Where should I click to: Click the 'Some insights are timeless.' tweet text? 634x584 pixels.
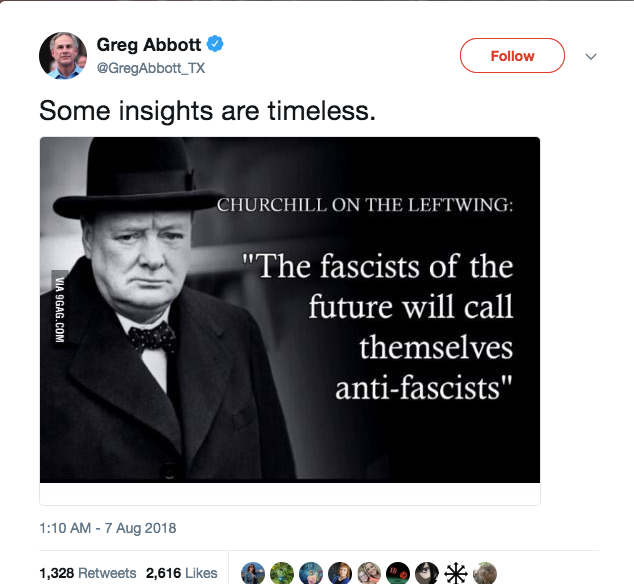click(x=207, y=111)
